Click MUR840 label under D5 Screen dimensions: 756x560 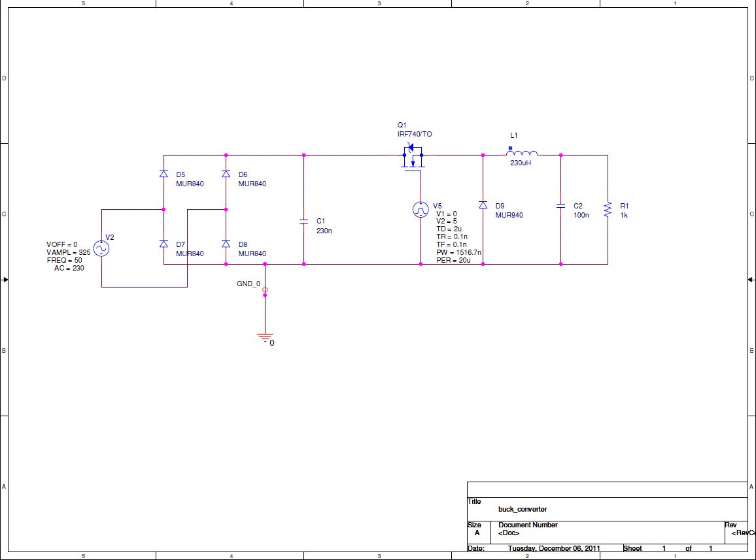pos(190,184)
